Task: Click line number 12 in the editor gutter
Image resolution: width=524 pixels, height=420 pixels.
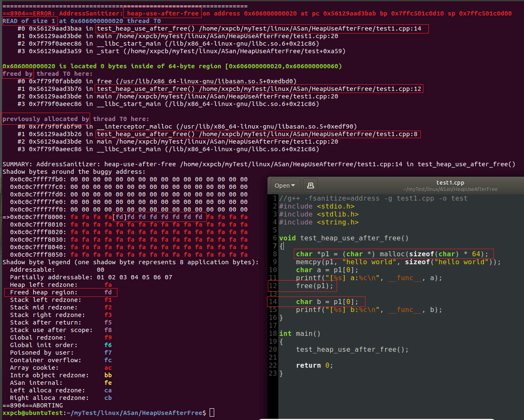Action: 273,286
